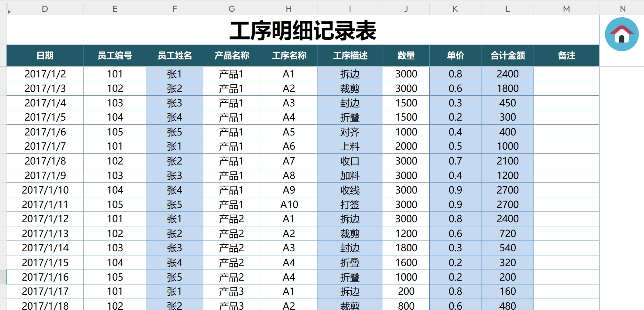
Task: Click the home icon button
Action: tap(622, 34)
